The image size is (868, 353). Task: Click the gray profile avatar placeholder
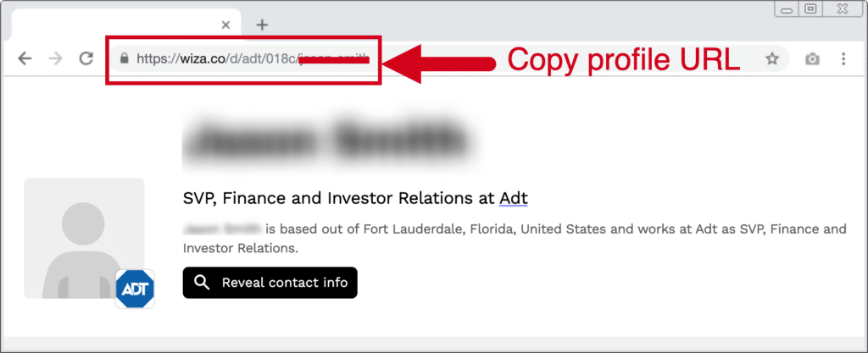coord(83,237)
